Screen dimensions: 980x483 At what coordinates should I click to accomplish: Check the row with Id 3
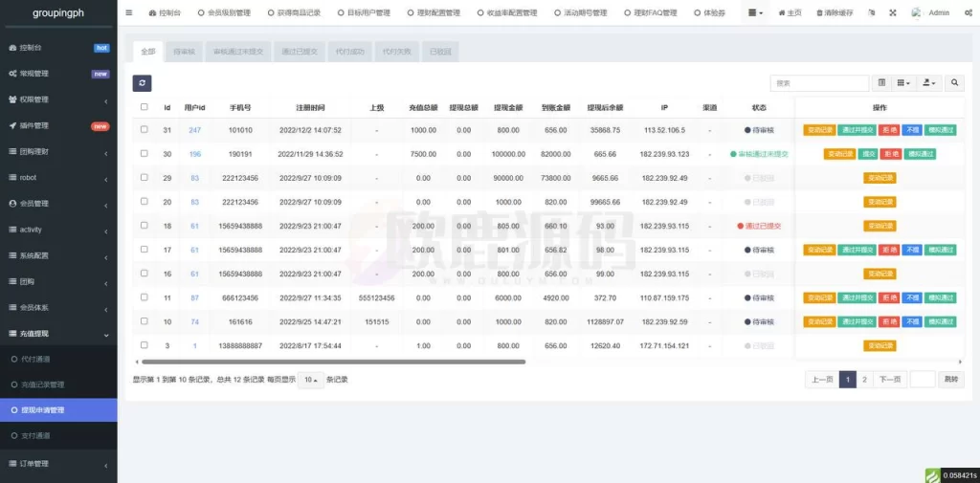(x=145, y=345)
